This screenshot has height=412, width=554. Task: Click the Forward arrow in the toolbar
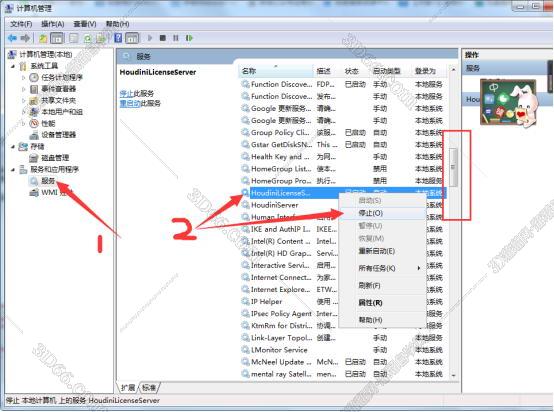(25, 38)
